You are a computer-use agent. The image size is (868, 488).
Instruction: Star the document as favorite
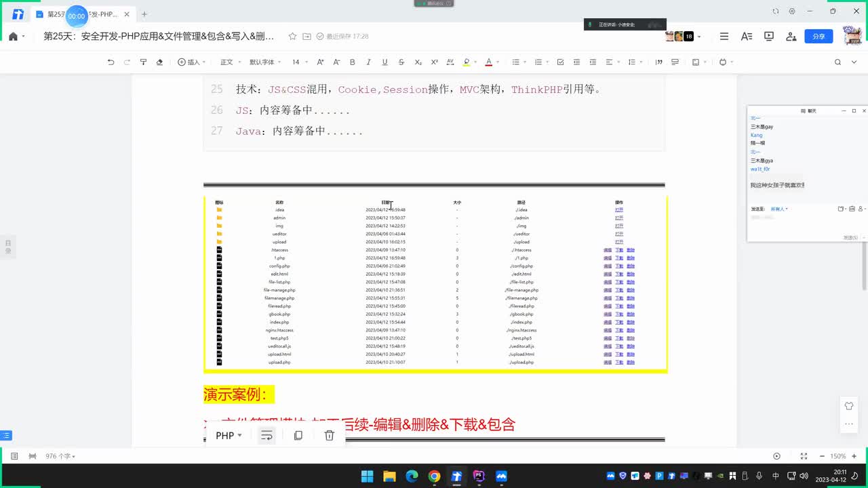click(292, 36)
